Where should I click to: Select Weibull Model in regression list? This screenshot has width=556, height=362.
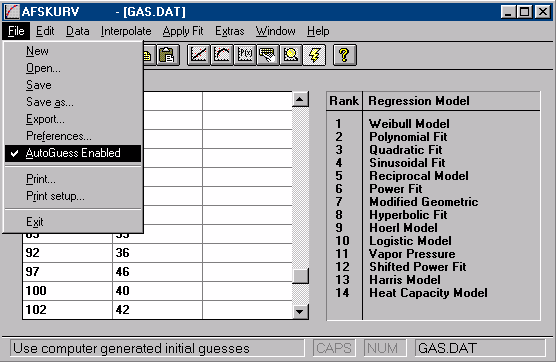[x=409, y=124]
